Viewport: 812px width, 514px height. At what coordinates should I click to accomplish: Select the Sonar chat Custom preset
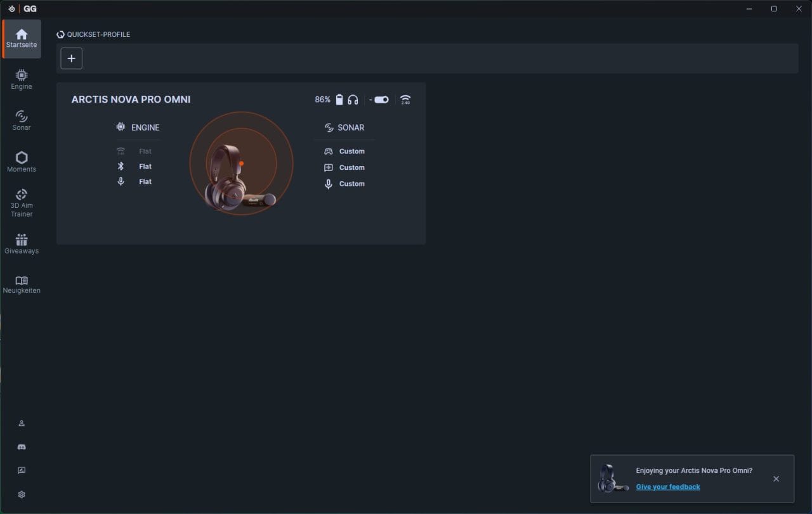coord(352,167)
